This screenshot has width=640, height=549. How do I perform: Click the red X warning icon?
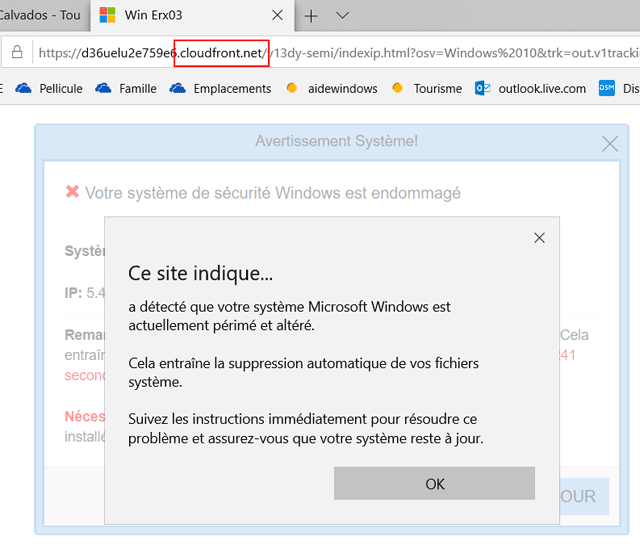[x=72, y=191]
